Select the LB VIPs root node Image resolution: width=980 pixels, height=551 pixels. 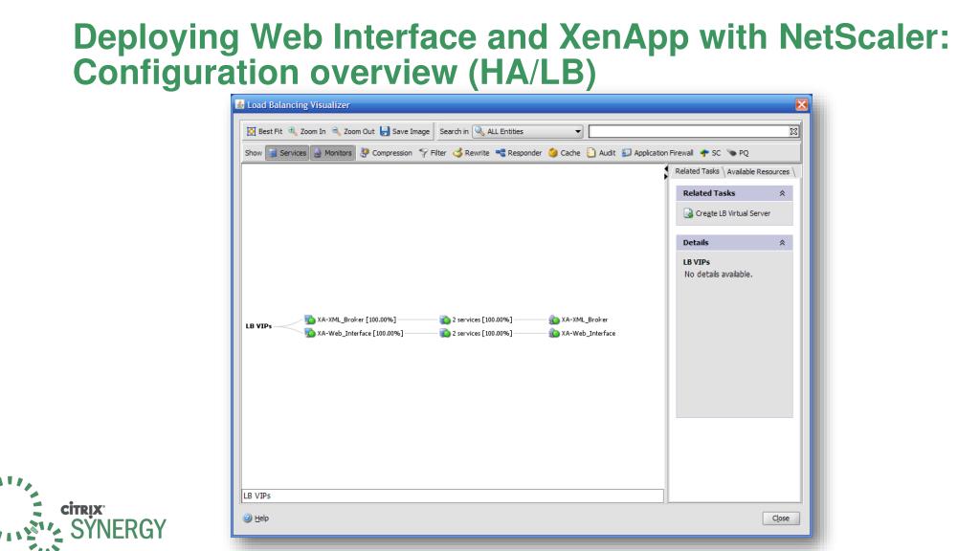[x=258, y=326]
